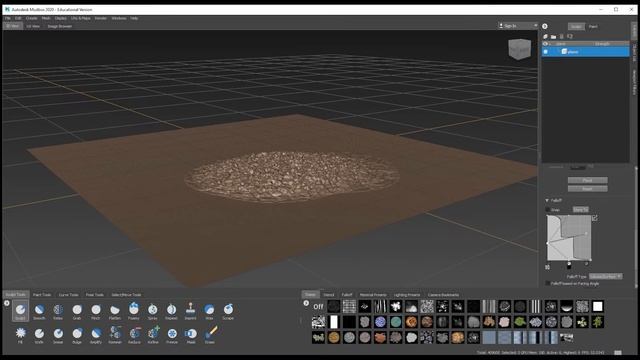This screenshot has width=640, height=360.
Task: Switch to the Camera Bookmarks tab
Action: pos(443,295)
